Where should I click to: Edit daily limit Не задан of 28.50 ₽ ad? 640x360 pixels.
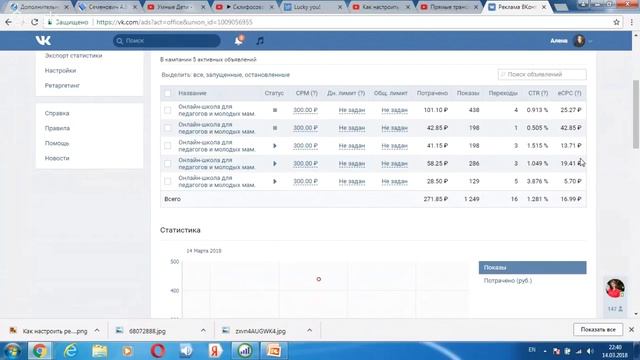pyautogui.click(x=352, y=181)
